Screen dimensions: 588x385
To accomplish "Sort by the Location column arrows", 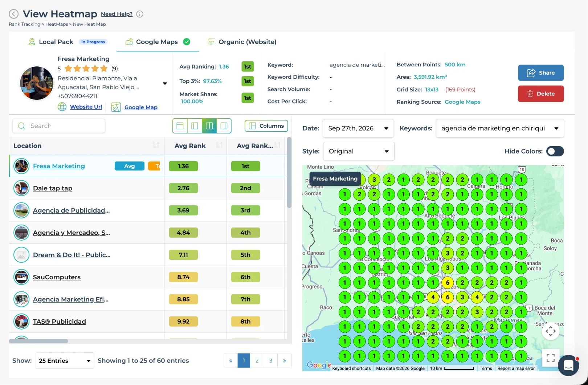I will click(156, 146).
